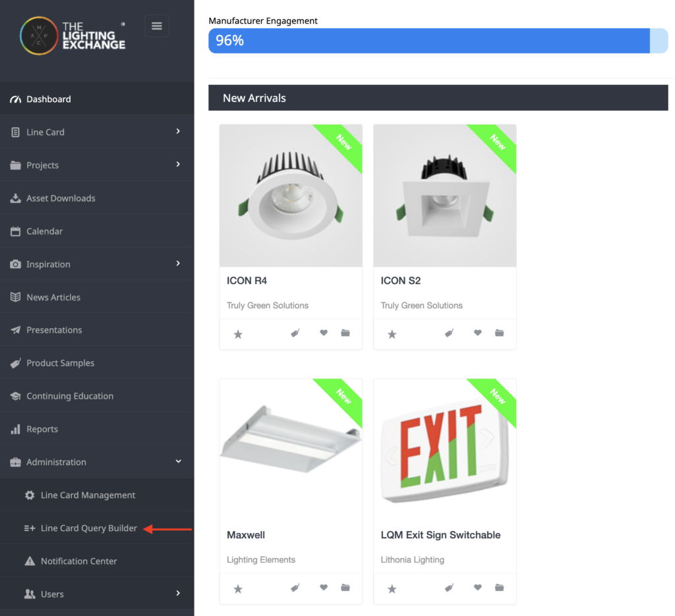The height and width of the screenshot is (616, 675).
Task: Click the folder icon on ICON R4
Action: click(x=345, y=333)
